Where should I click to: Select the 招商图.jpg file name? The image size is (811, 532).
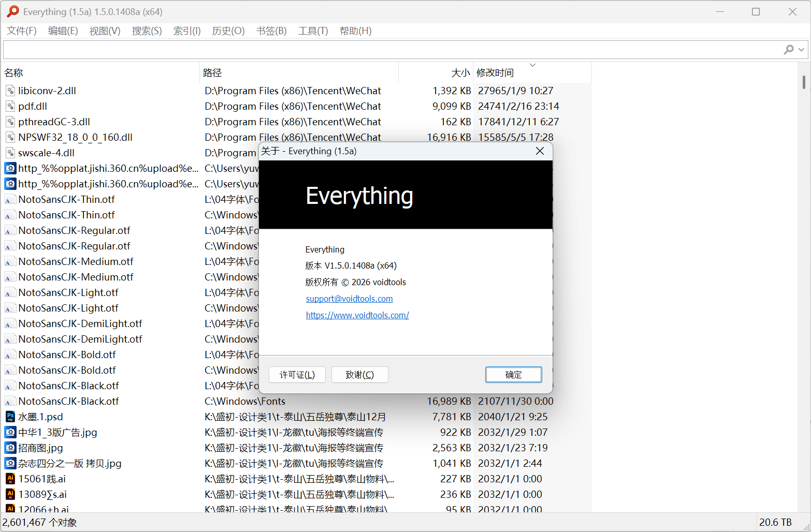tap(40, 448)
